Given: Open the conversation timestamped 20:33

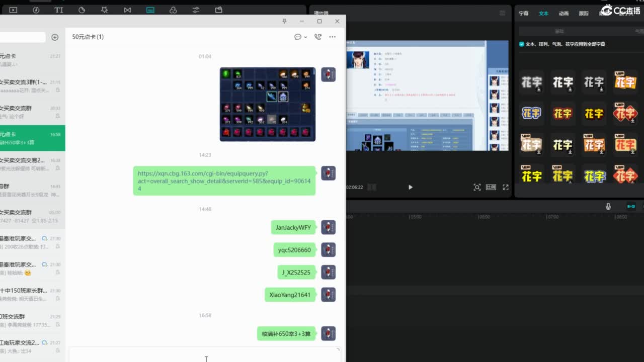Looking at the screenshot, I should click(32, 112).
